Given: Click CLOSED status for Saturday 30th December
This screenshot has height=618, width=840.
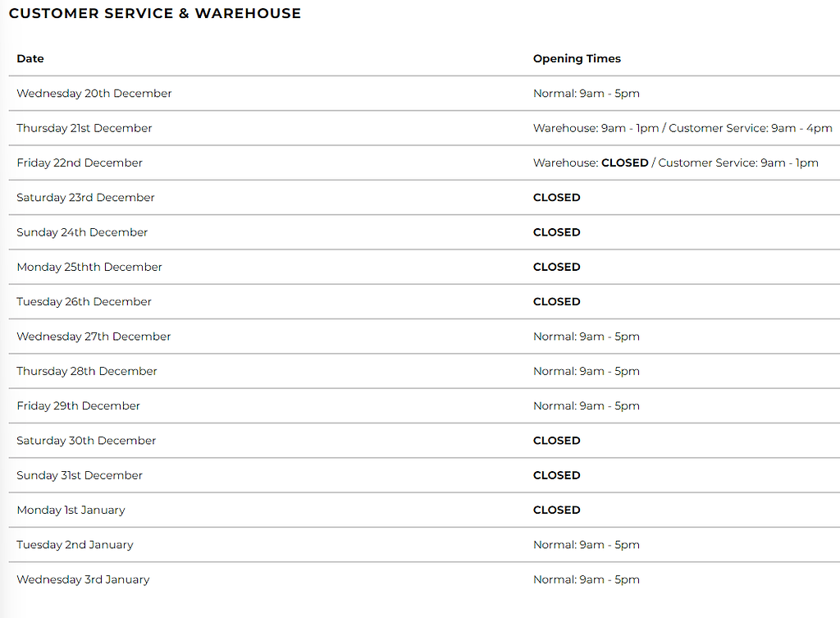Looking at the screenshot, I should point(557,441).
